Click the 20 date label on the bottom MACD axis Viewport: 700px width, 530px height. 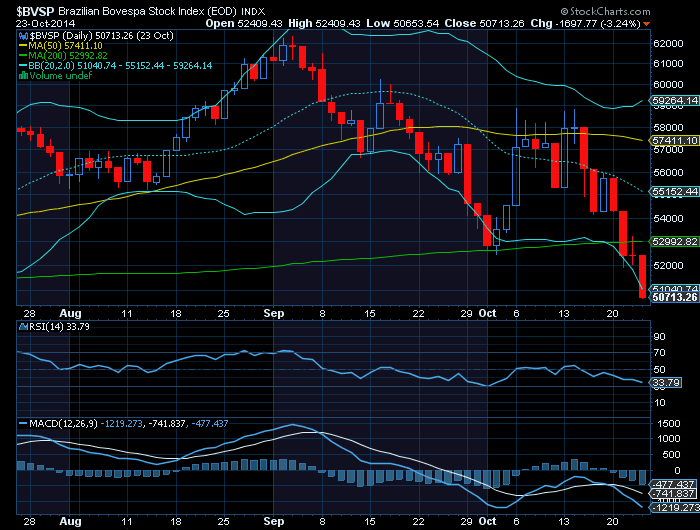pyautogui.click(x=612, y=522)
